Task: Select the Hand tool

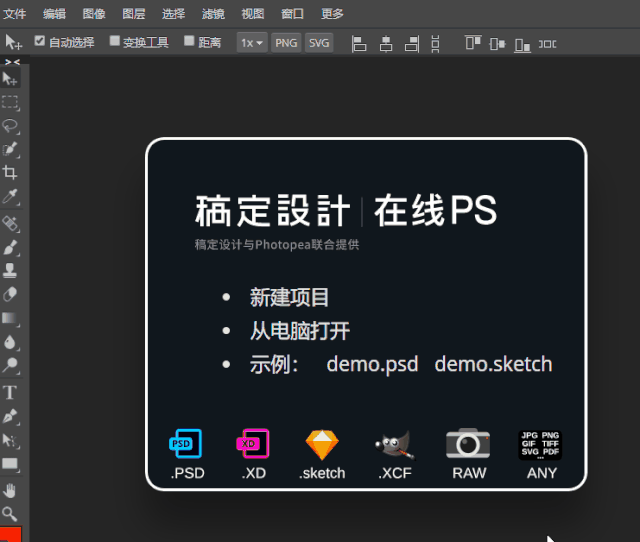Action: tap(11, 489)
